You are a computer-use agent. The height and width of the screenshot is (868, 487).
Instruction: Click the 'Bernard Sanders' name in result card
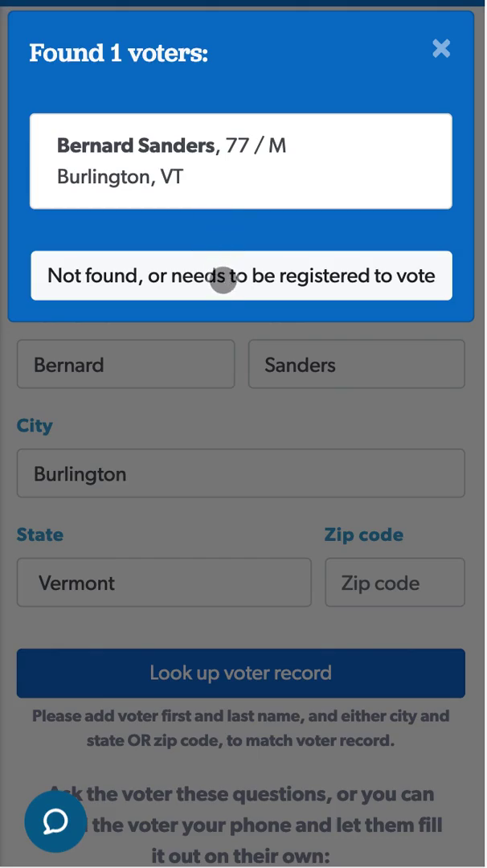[x=135, y=145]
